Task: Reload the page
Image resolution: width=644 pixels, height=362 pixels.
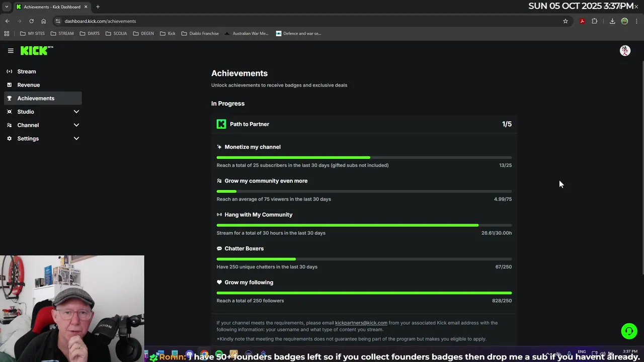Action: [x=31, y=21]
